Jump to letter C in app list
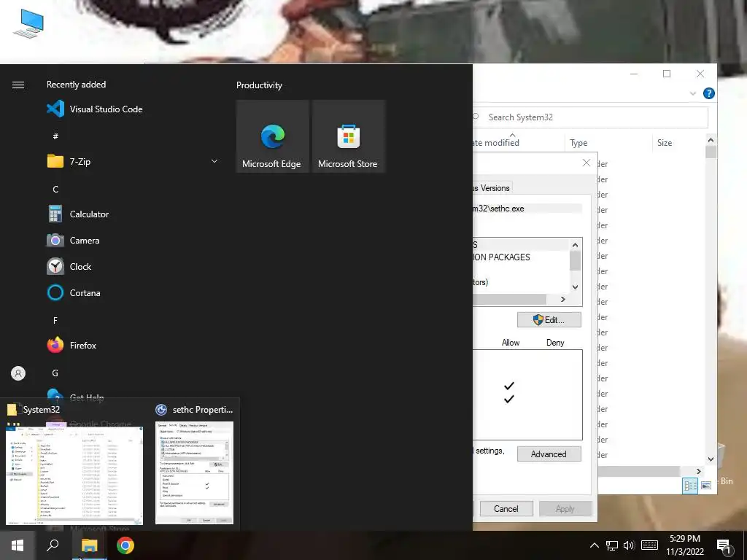This screenshot has width=747, height=560. [x=55, y=190]
